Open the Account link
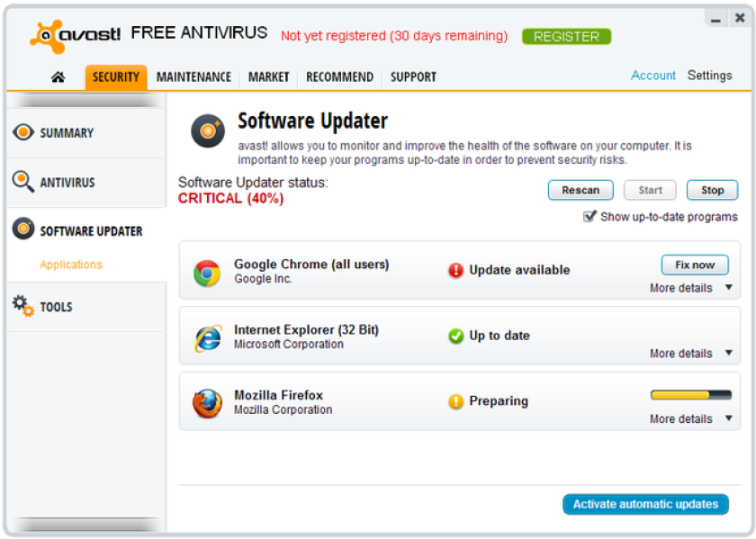756x539 pixels. click(653, 76)
